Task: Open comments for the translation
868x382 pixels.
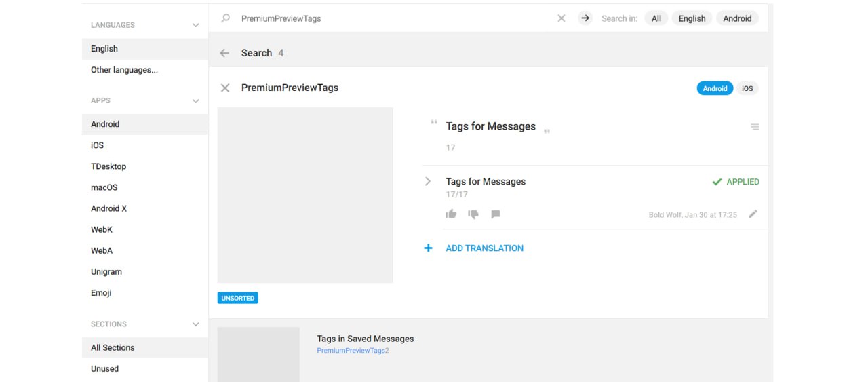Action: click(x=496, y=214)
